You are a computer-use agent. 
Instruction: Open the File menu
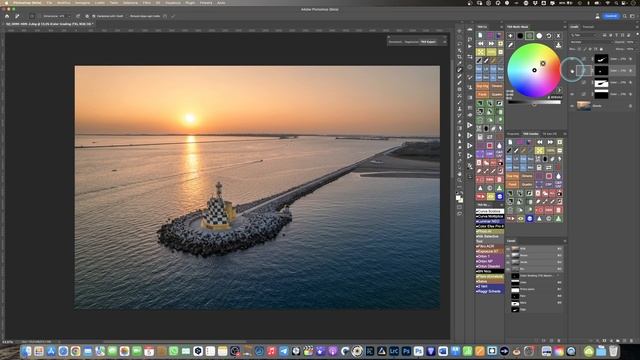[49, 3]
